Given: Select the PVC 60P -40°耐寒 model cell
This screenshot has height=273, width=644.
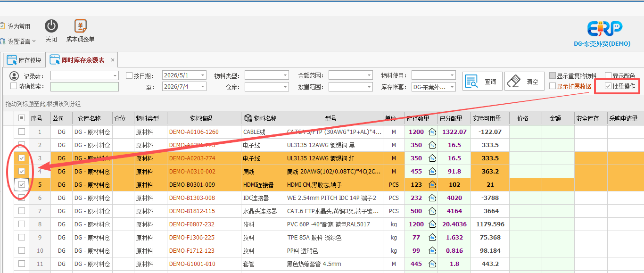Looking at the screenshot, I should coord(334,224).
